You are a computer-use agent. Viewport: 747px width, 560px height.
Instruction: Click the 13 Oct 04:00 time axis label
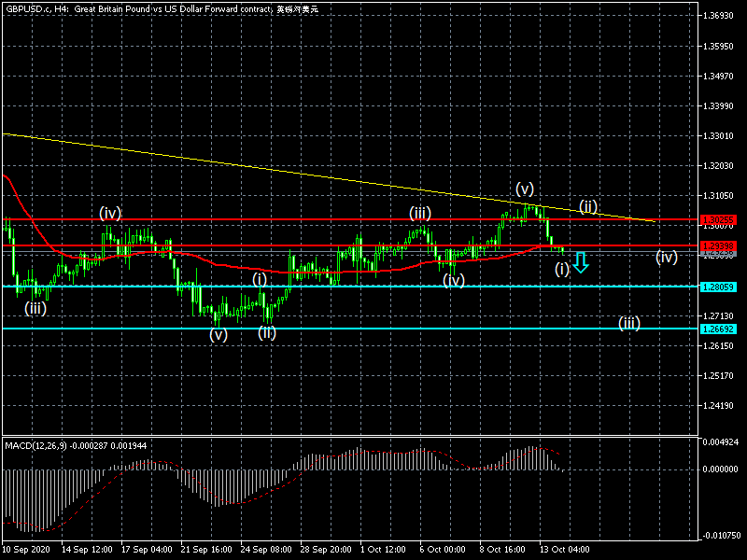tap(564, 550)
